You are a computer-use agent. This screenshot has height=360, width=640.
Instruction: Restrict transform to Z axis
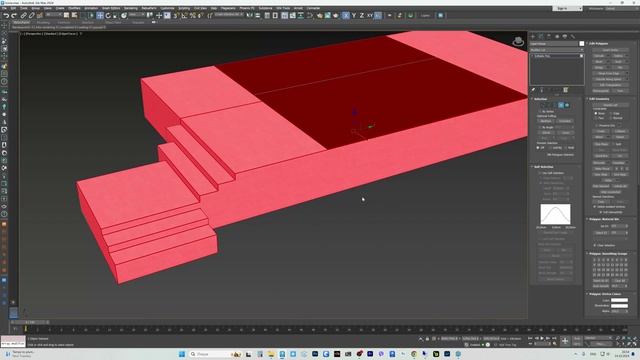point(361,16)
